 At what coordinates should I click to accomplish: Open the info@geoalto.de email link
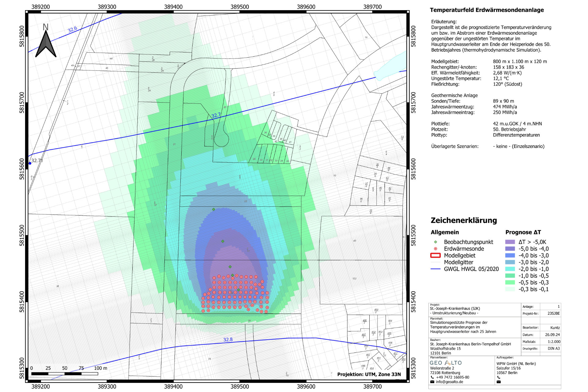point(449,382)
